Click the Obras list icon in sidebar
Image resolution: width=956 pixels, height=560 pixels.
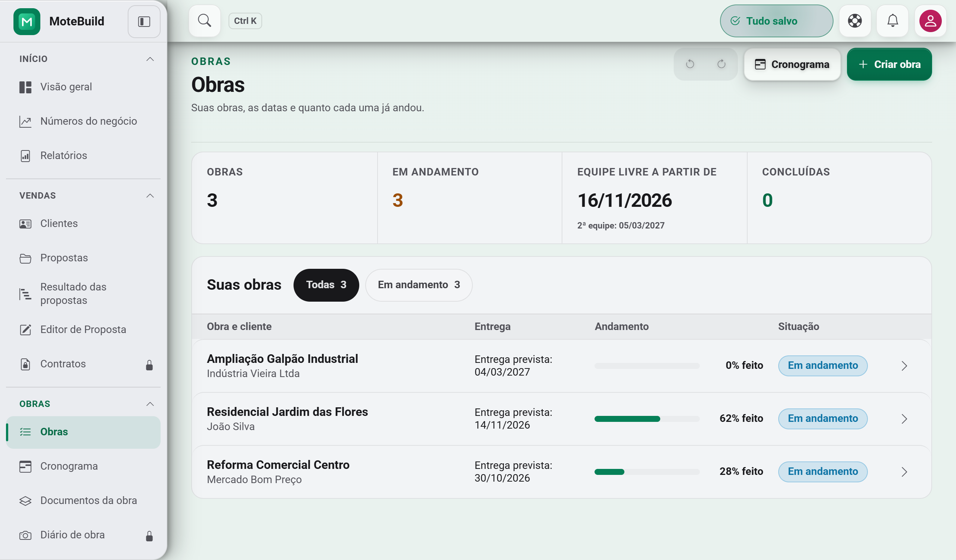click(x=25, y=432)
